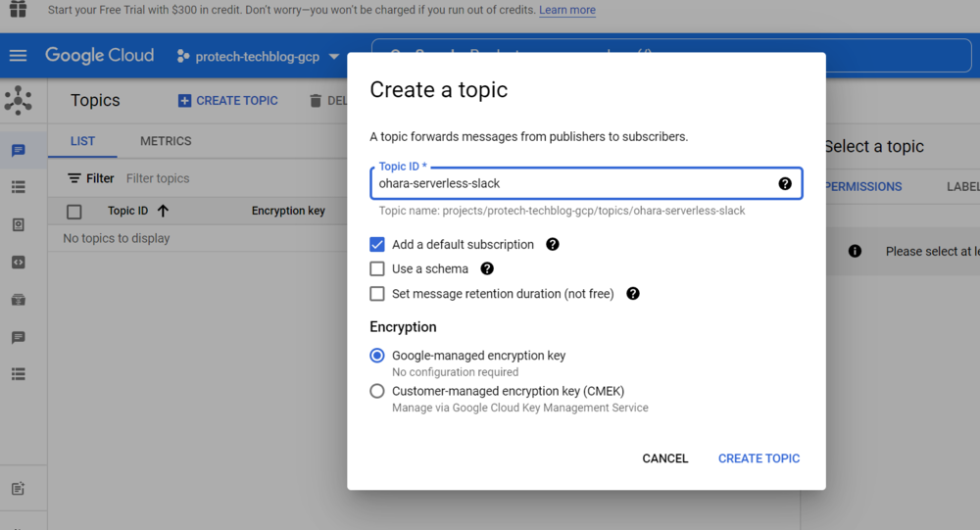
Task: Show help for message retention duration
Action: [x=633, y=293]
